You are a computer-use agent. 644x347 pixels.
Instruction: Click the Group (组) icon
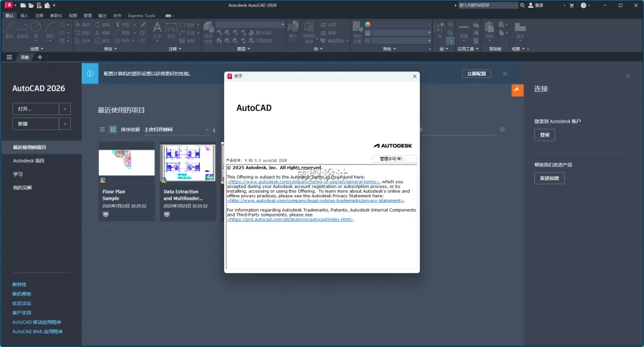[x=439, y=30]
